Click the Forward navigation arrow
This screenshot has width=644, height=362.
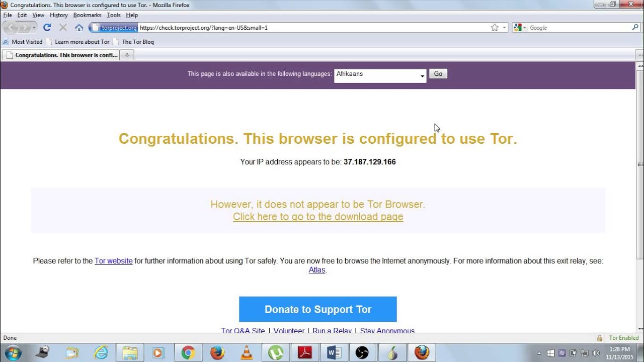(25, 28)
